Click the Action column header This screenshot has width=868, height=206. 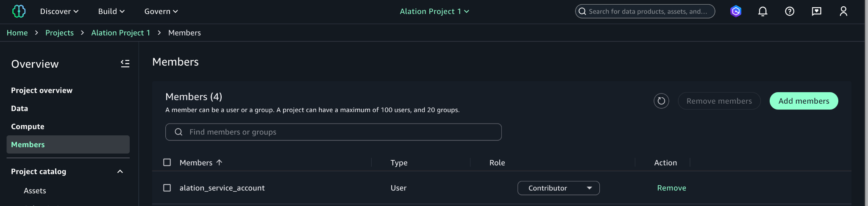(665, 163)
